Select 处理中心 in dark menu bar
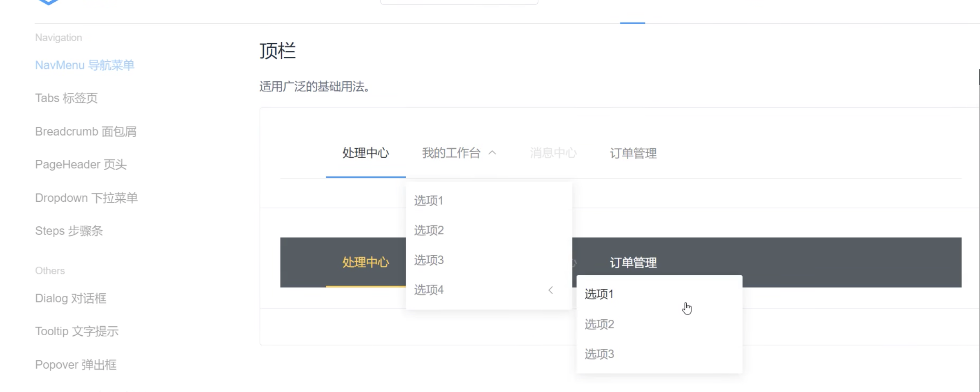The image size is (980, 392). [366, 262]
